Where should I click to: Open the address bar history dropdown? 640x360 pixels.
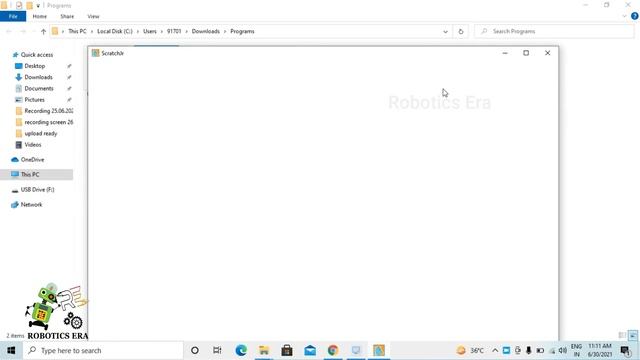click(445, 31)
